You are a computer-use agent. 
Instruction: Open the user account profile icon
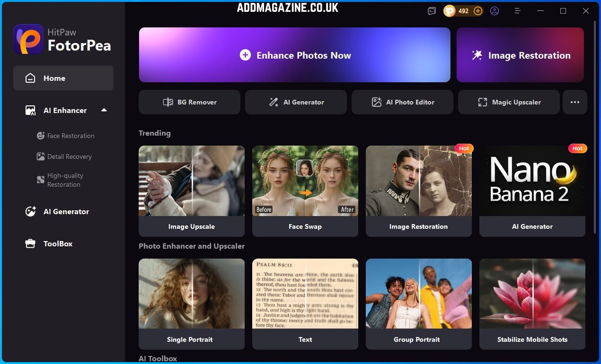[x=495, y=11]
